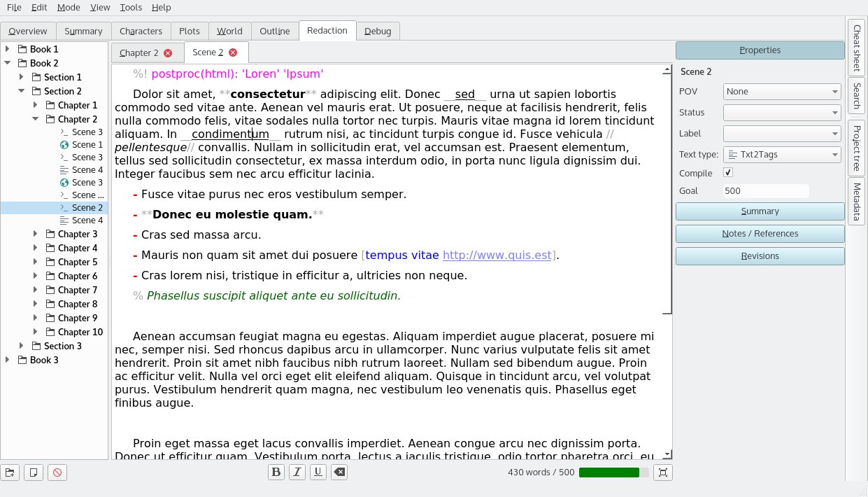Open the Text type dropdown
The height and width of the screenshot is (497, 868).
(782, 155)
